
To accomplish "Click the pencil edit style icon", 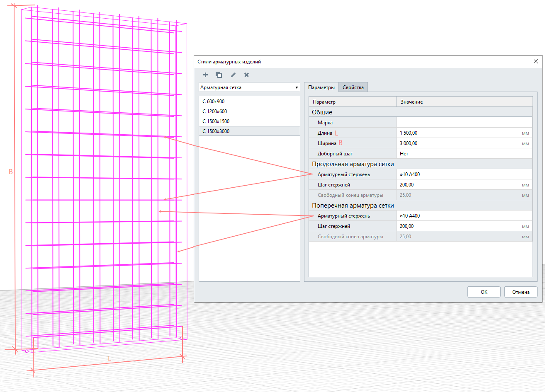I will click(x=233, y=75).
